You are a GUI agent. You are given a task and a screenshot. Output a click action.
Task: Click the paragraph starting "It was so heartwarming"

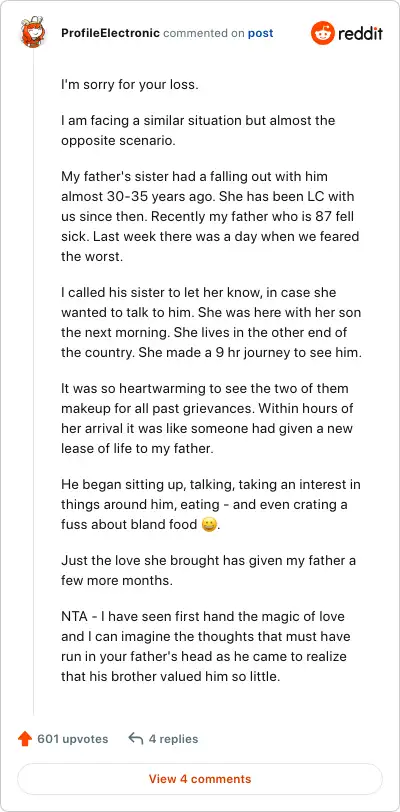click(208, 417)
